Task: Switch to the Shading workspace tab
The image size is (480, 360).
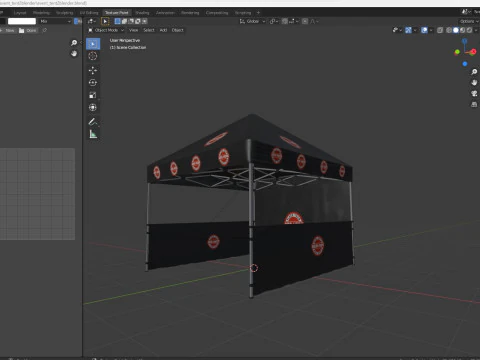Action: (142, 13)
